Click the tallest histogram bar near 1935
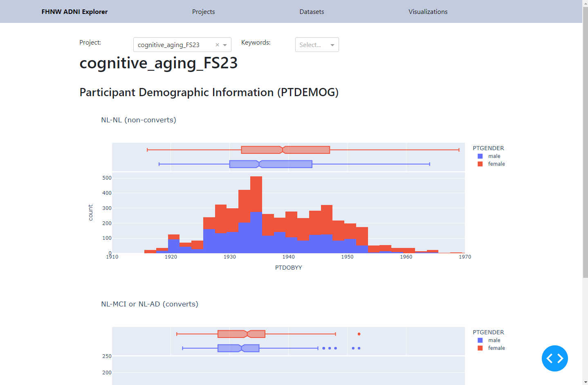Image resolution: width=588 pixels, height=385 pixels. click(256, 214)
